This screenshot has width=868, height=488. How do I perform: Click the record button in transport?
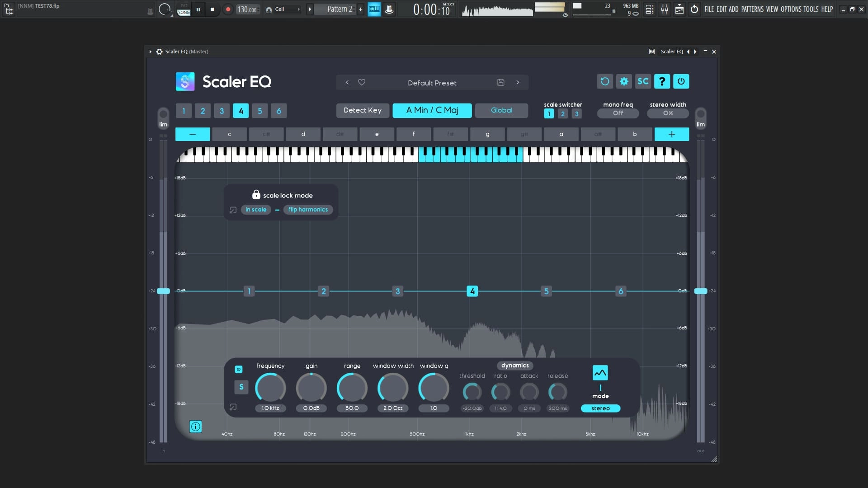228,9
